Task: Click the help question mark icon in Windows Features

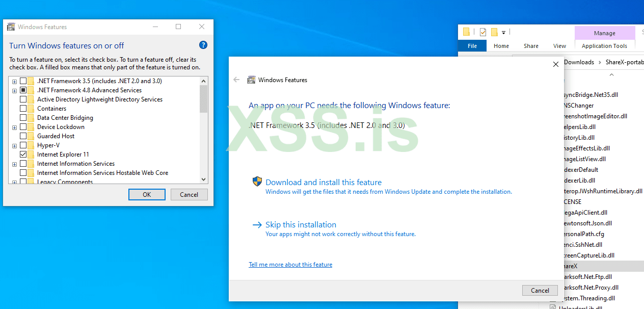Action: 203,45
